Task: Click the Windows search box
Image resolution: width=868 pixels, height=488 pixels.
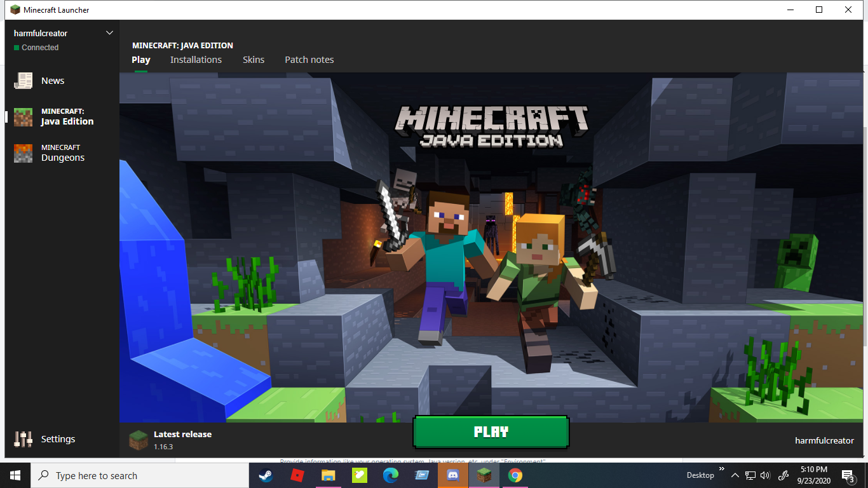Action: click(x=140, y=475)
